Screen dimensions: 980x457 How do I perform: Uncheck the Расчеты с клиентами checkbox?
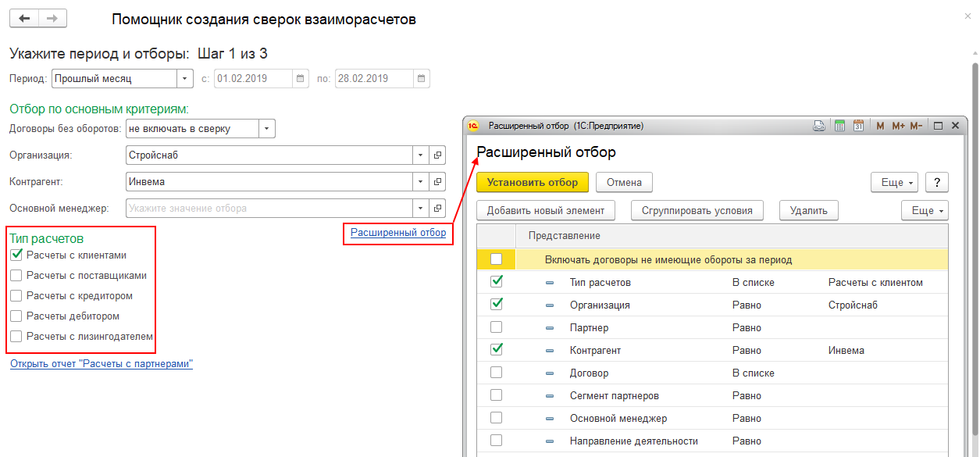coord(16,255)
